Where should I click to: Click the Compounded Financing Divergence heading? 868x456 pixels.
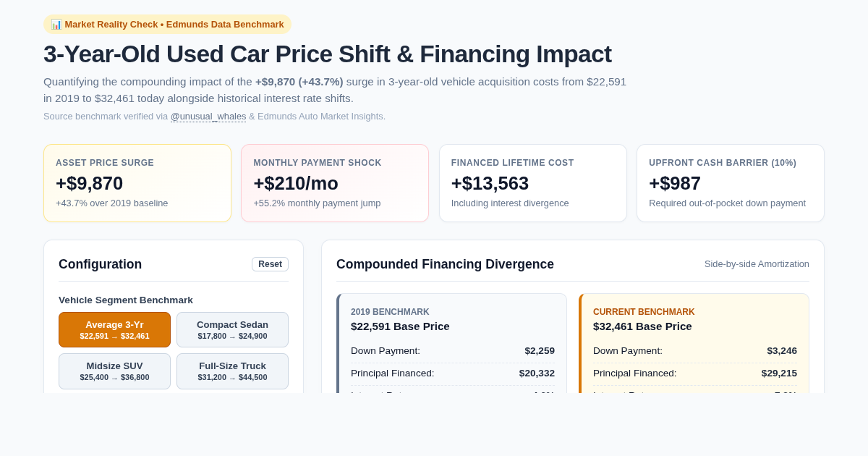(445, 264)
